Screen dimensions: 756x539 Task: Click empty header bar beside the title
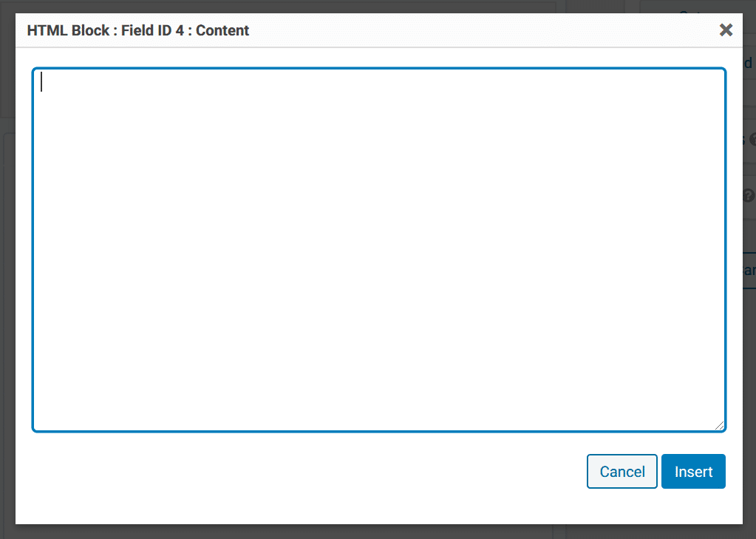pyautogui.click(x=482, y=30)
